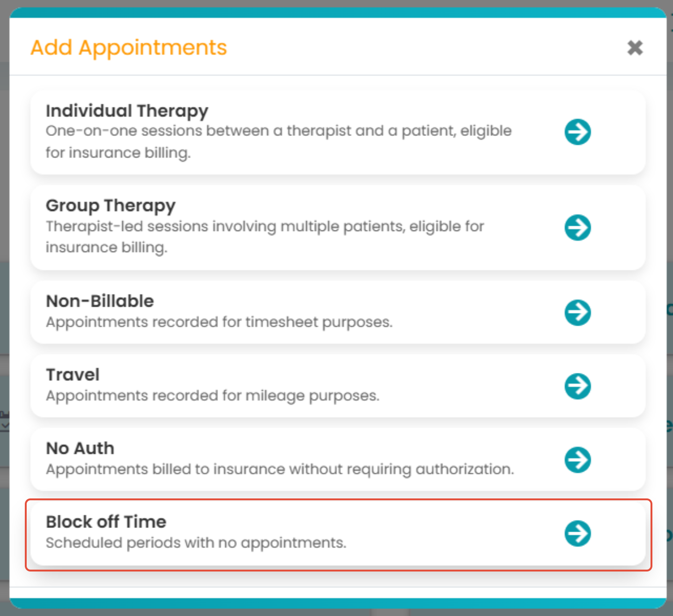Screen dimensions: 673x616
Task: Select the Individual Therapy title
Action: pyautogui.click(x=127, y=111)
